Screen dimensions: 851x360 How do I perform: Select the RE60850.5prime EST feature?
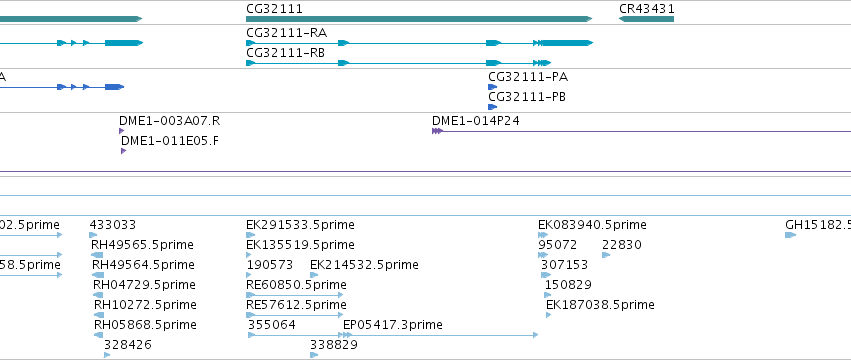coord(295,295)
